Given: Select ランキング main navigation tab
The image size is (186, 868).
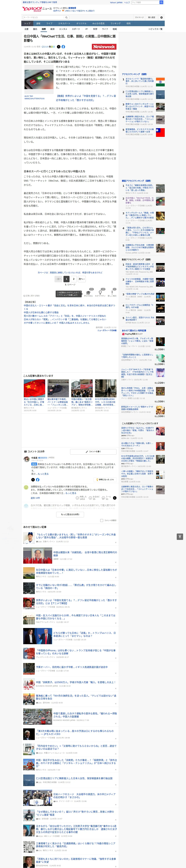Looking at the screenshot, I should click(x=115, y=23).
